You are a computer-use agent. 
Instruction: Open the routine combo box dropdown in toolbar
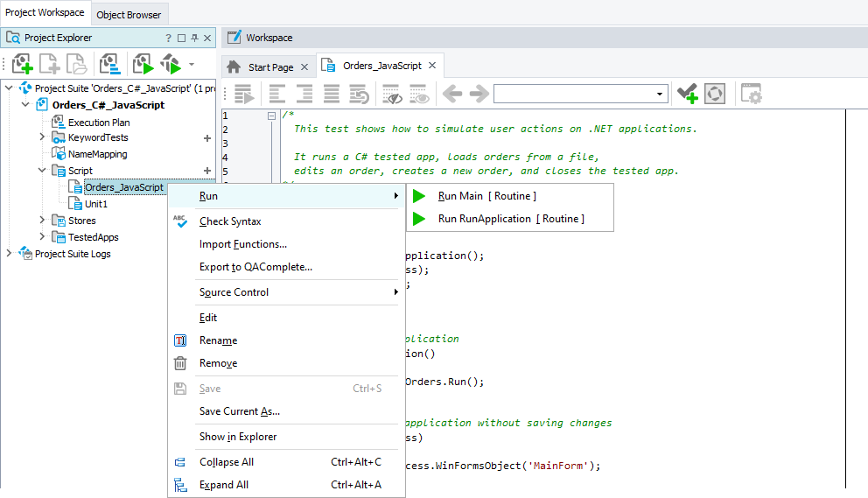[661, 94]
